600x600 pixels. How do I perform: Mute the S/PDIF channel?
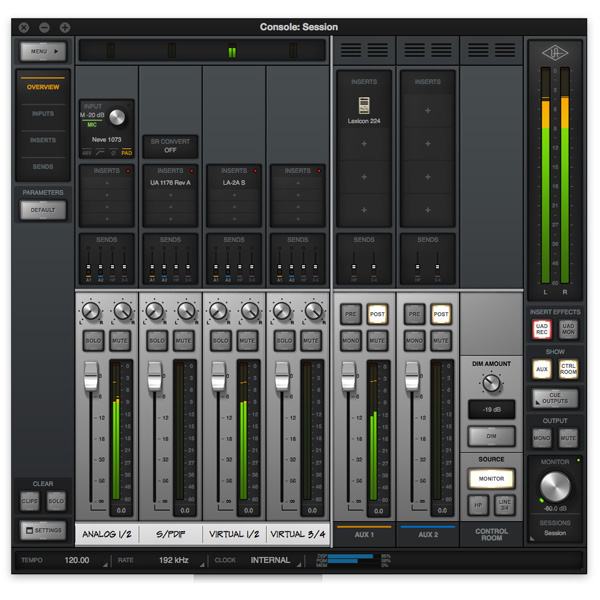(183, 340)
